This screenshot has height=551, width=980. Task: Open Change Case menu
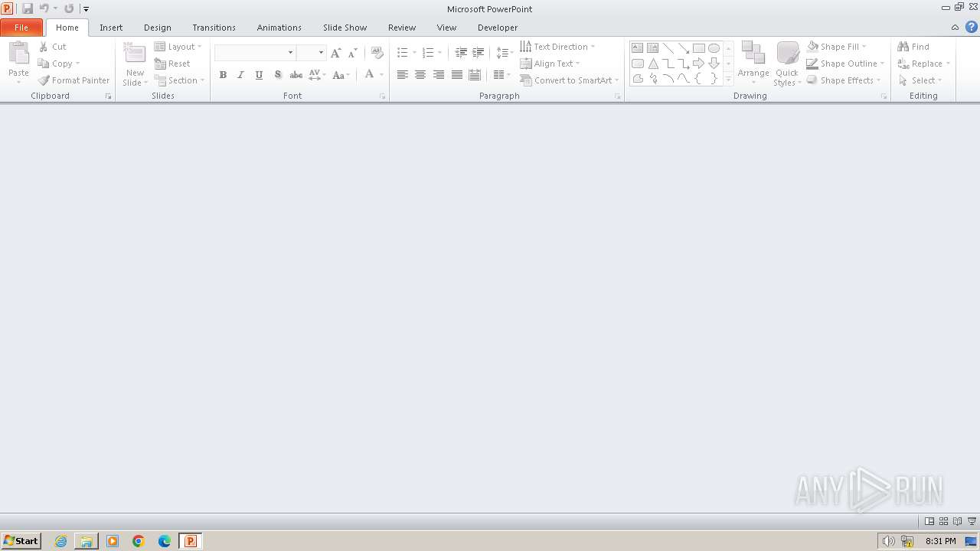tap(341, 75)
